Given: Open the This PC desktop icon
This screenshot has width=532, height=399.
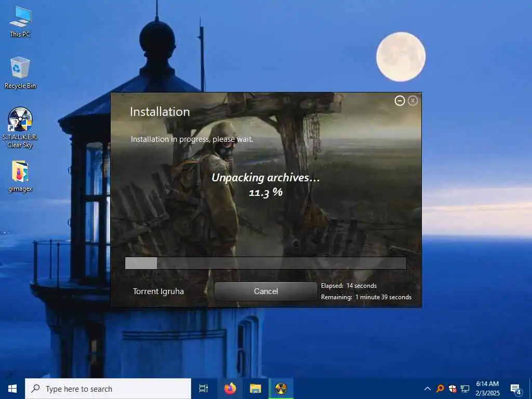Looking at the screenshot, I should pyautogui.click(x=20, y=21).
